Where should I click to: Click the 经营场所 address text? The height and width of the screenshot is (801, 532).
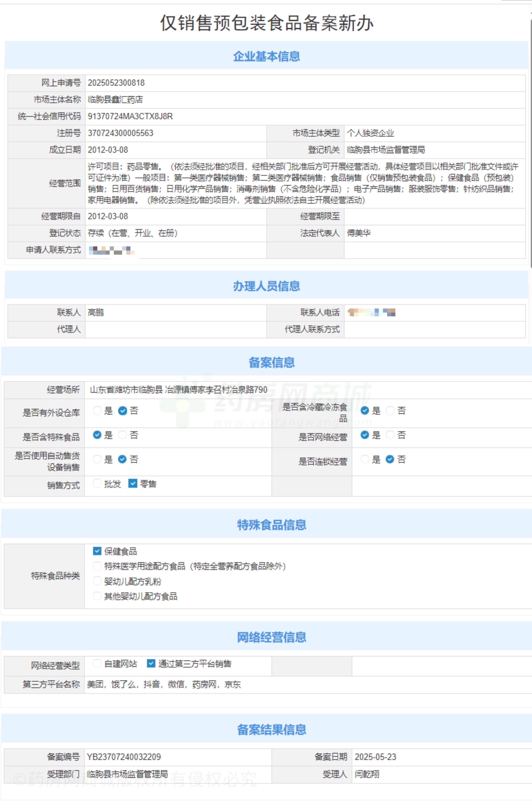(178, 389)
